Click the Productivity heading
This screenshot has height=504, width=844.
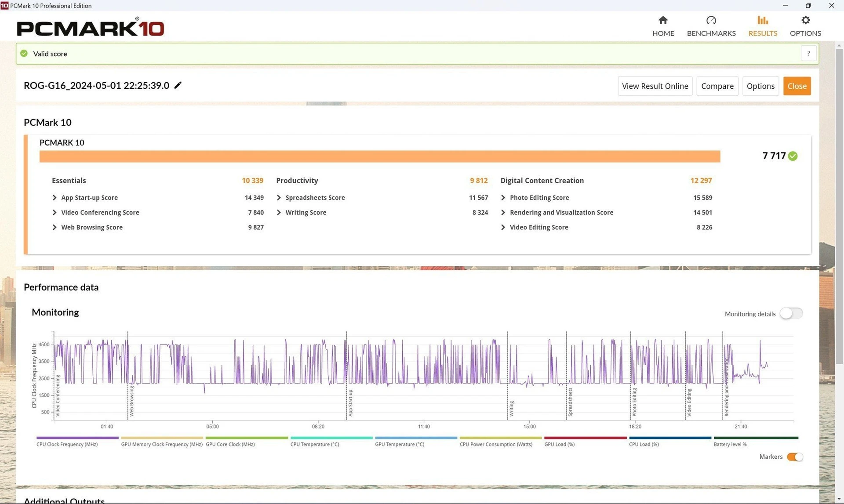coord(297,181)
